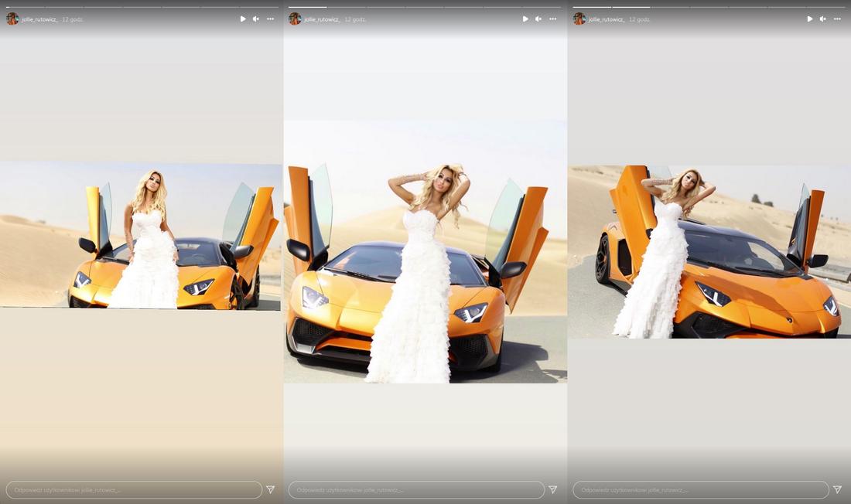Click profile avatar in the middle story
The height and width of the screenshot is (504, 851).
[295, 19]
